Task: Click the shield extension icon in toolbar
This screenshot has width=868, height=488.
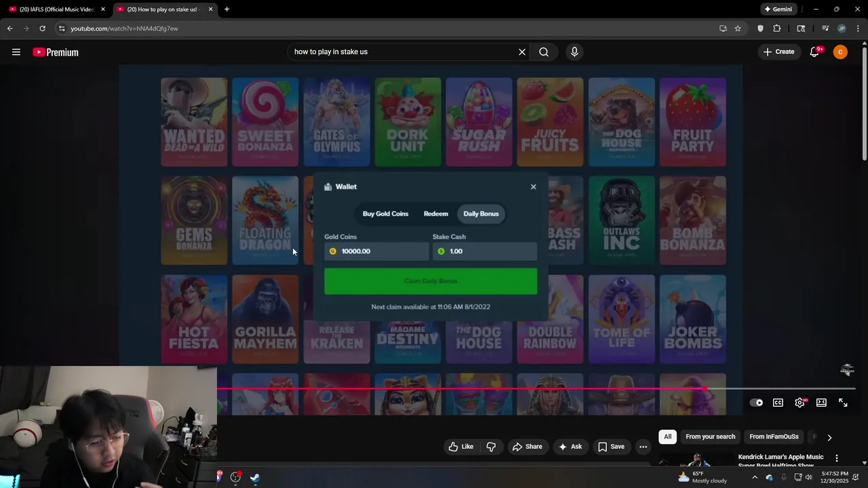Action: click(760, 28)
